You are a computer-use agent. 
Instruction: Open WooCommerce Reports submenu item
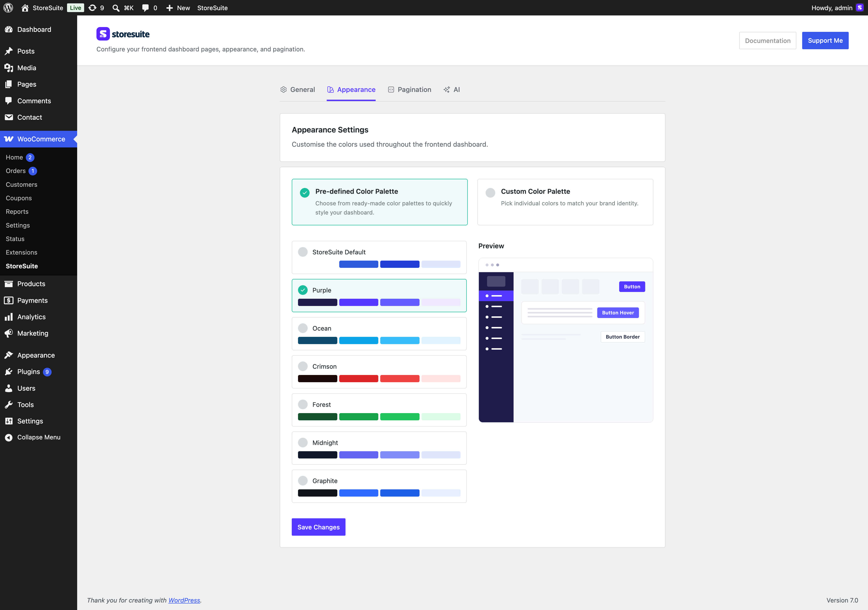coord(17,212)
